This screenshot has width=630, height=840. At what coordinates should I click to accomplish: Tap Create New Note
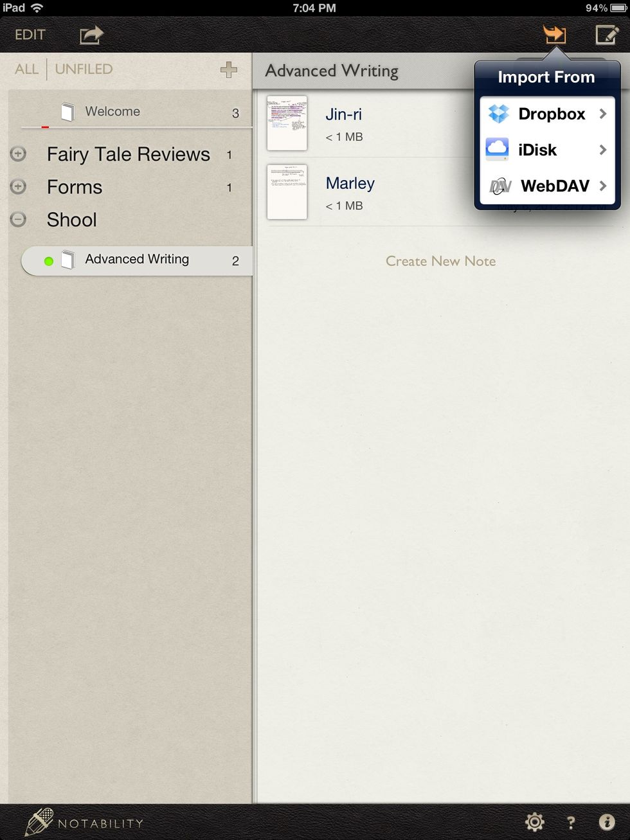(440, 261)
